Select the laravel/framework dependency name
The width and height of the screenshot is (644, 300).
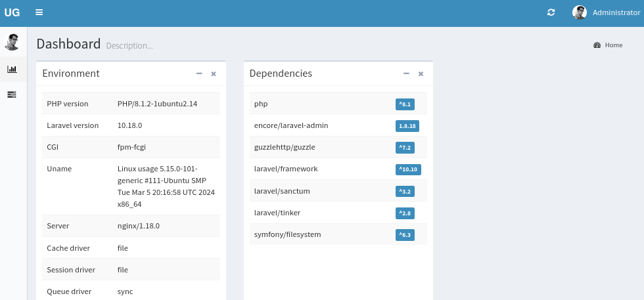tap(286, 169)
